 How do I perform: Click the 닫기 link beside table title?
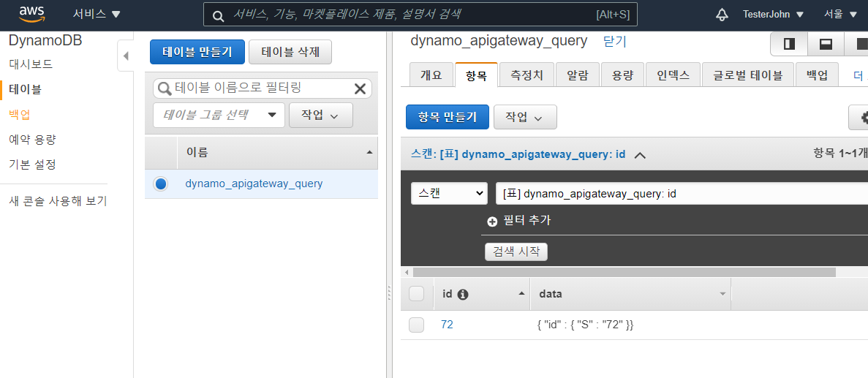pos(614,41)
